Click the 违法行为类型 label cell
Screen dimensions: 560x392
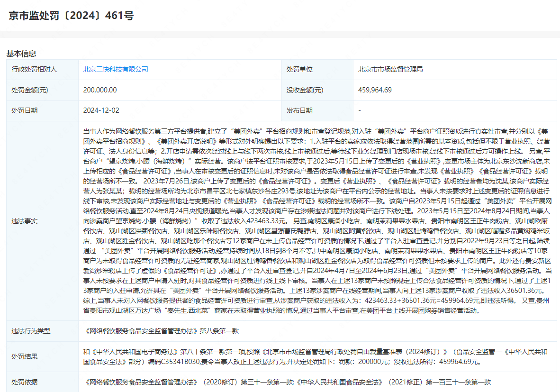(x=31, y=331)
